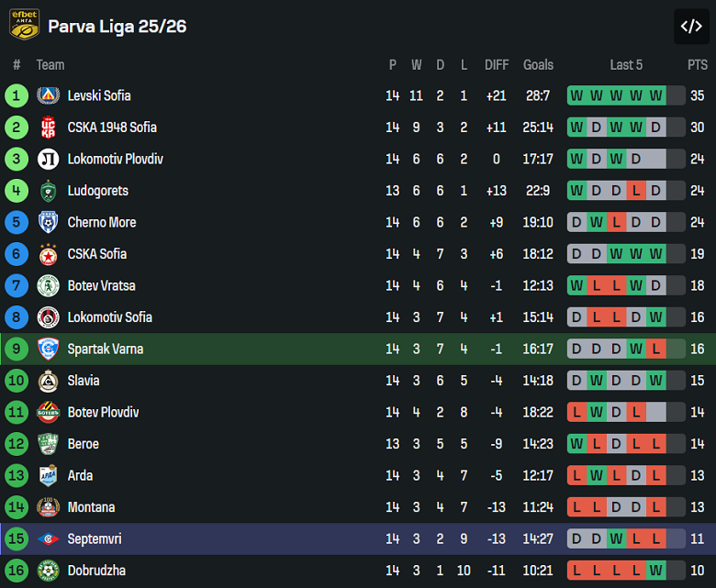Click the Levski Sofia club crest
The width and height of the screenshot is (716, 588).
[48, 95]
